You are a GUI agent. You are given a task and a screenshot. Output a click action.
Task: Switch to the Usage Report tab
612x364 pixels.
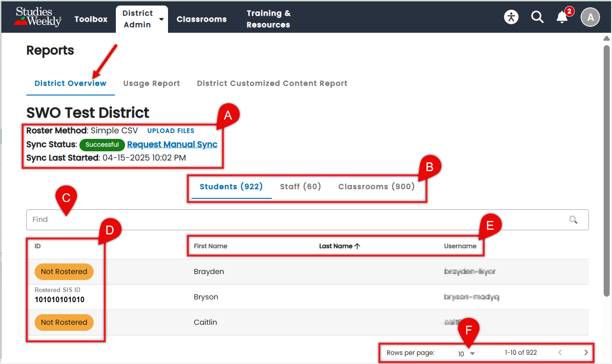152,84
